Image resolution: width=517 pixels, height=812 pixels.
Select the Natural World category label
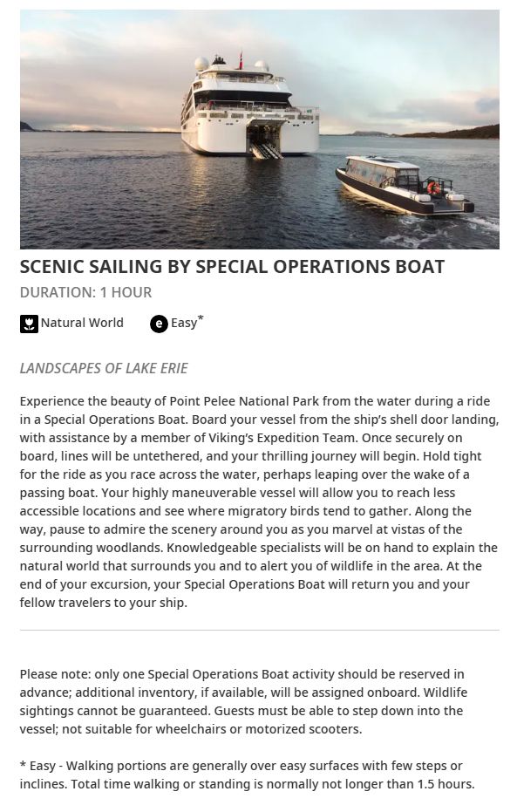point(82,323)
